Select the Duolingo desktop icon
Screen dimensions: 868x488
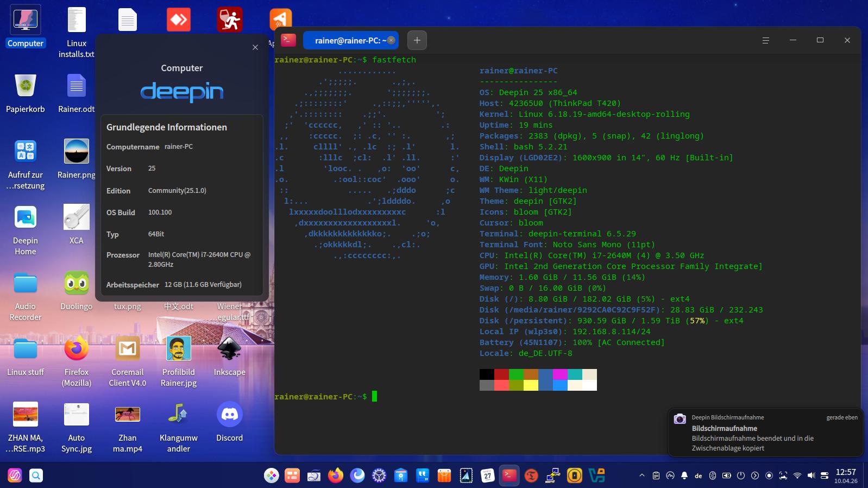(77, 291)
